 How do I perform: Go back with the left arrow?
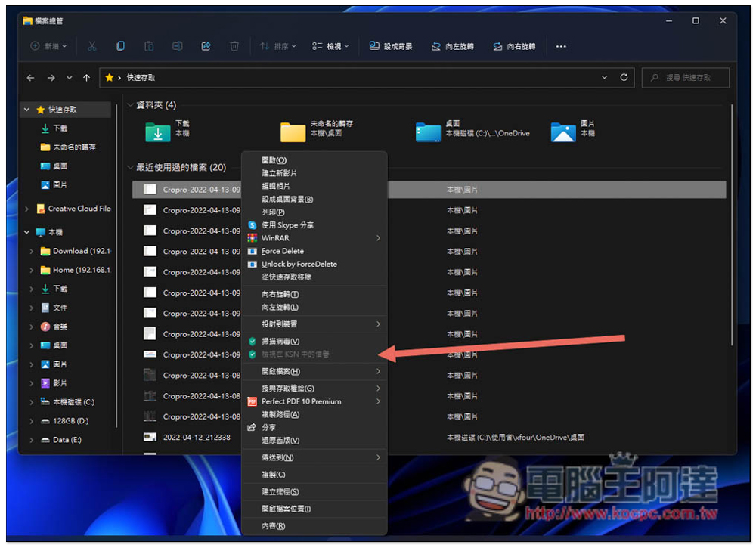30,78
